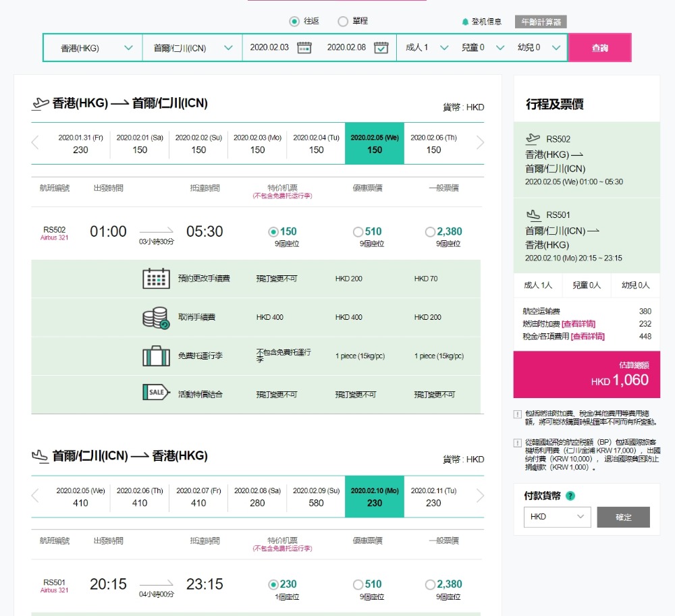Choose the 2,380 fare for flight RS501
The image size is (675, 616).
pyautogui.click(x=430, y=585)
